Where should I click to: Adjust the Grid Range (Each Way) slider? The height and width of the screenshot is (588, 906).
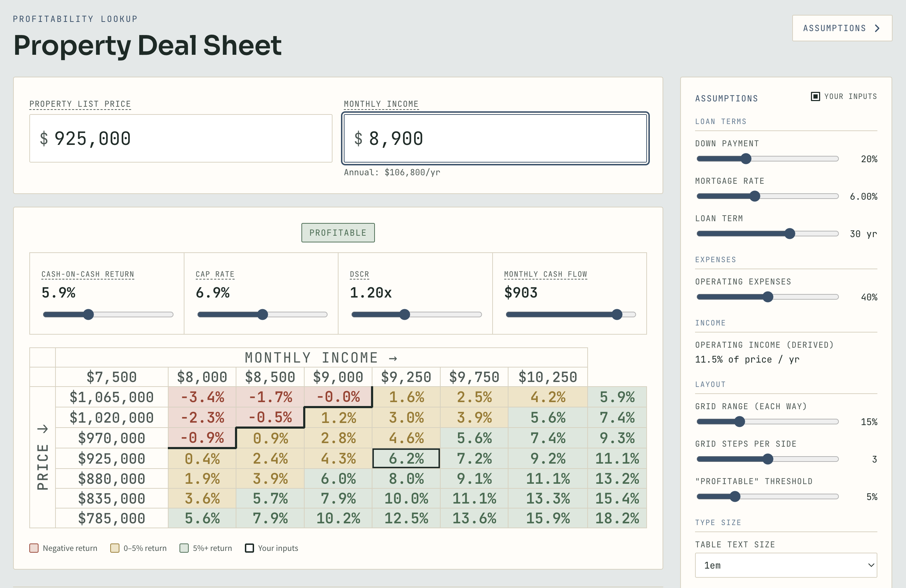pos(767,422)
